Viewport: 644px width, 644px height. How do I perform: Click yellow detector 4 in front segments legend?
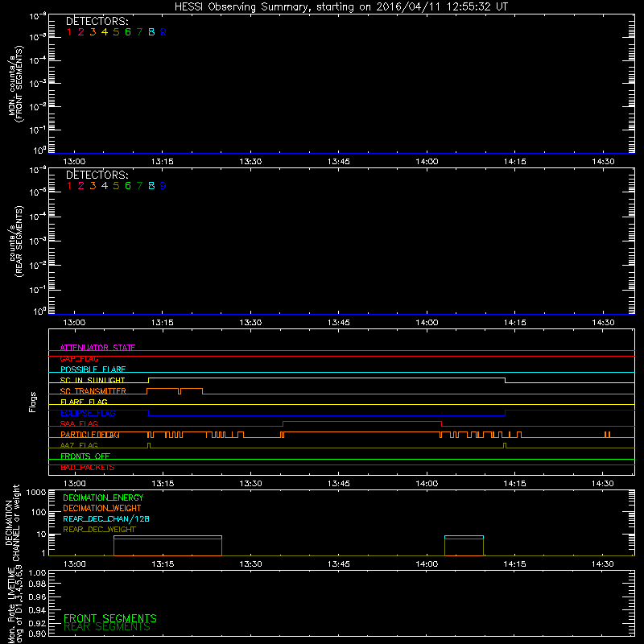[x=105, y=32]
